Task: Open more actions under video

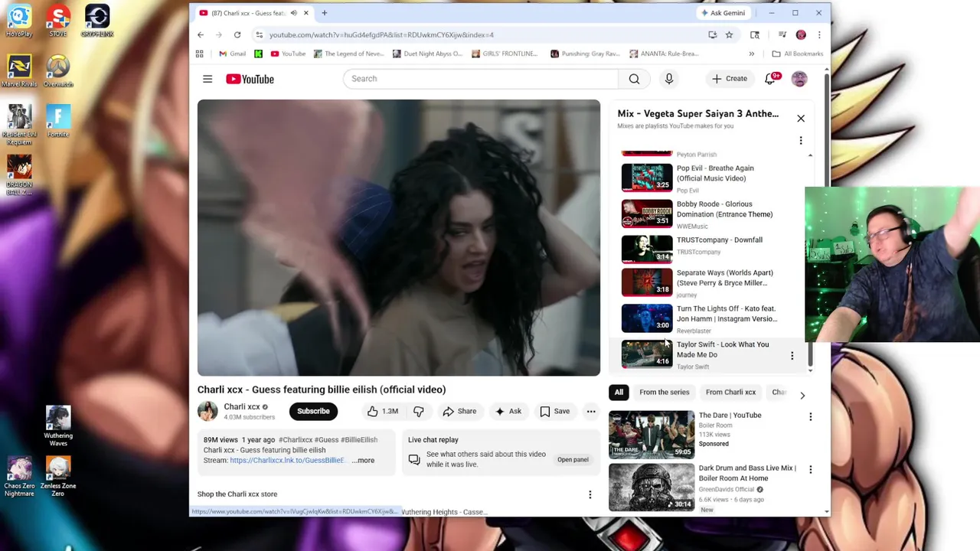Action: (x=591, y=411)
